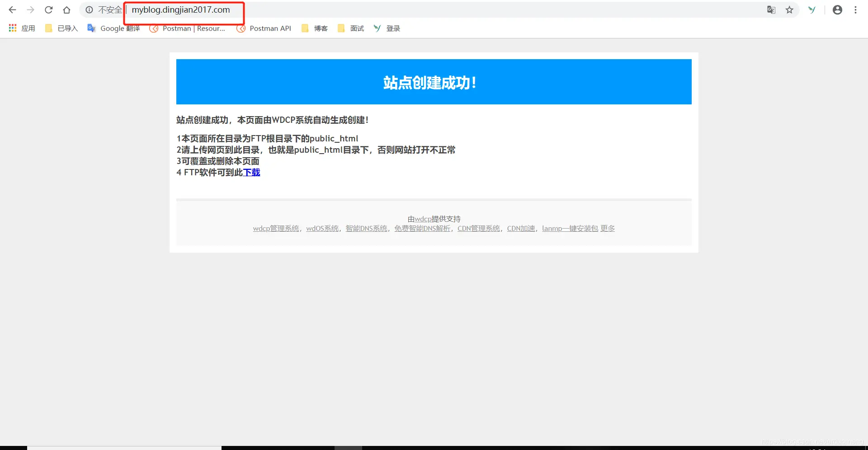The height and width of the screenshot is (450, 868).
Task: Click the browser forward arrow
Action: 30,9
